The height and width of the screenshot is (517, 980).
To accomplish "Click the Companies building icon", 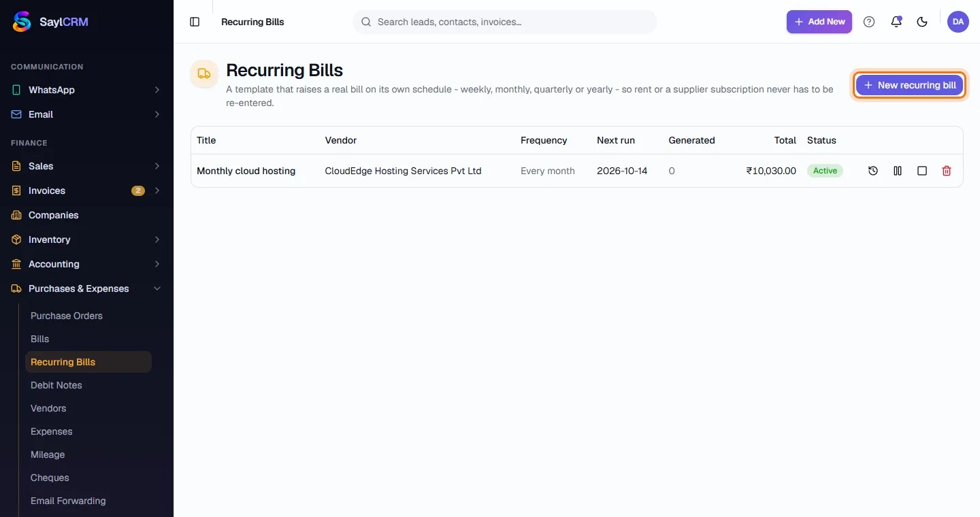I will pyautogui.click(x=16, y=215).
